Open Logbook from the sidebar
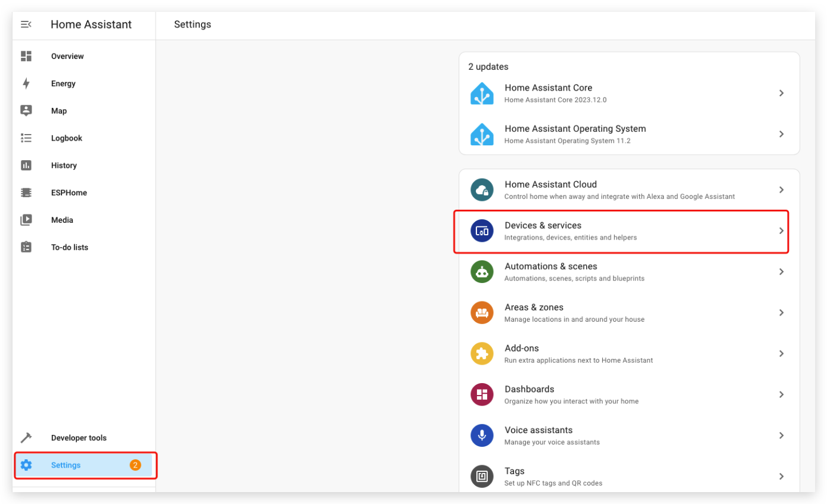Image resolution: width=827 pixels, height=504 pixels. [83, 138]
